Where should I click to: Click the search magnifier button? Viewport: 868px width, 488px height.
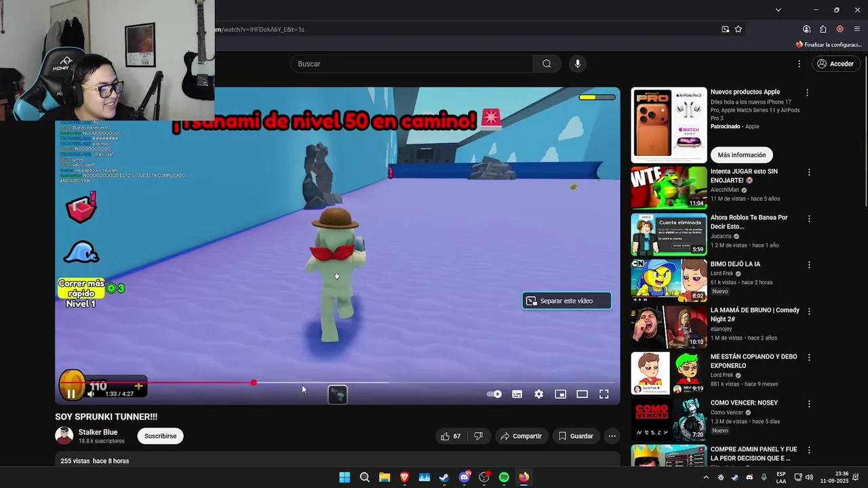(x=547, y=64)
